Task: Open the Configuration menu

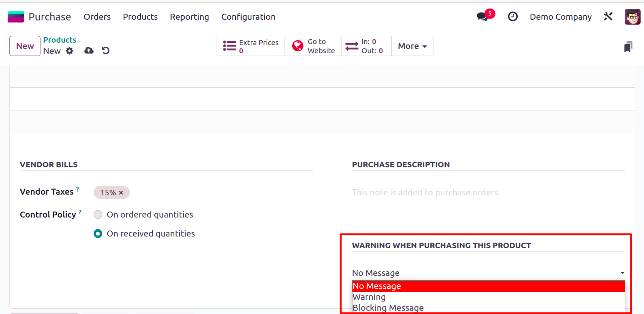Action: pos(248,17)
